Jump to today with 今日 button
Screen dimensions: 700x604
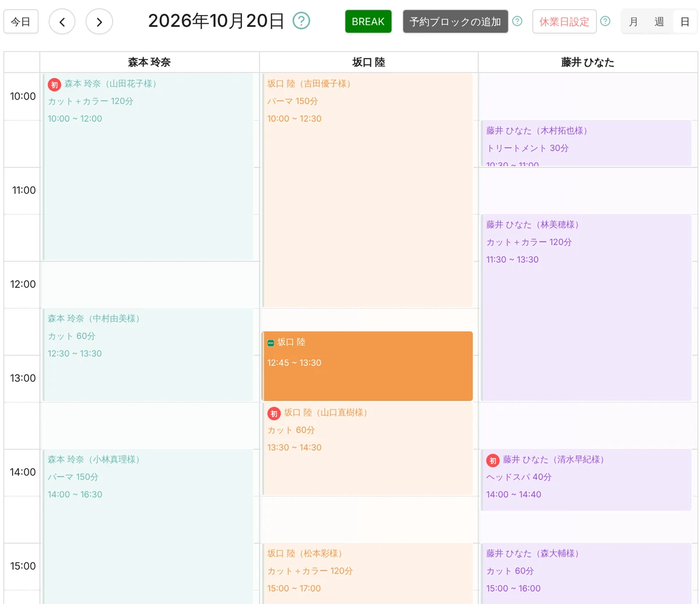(x=21, y=22)
